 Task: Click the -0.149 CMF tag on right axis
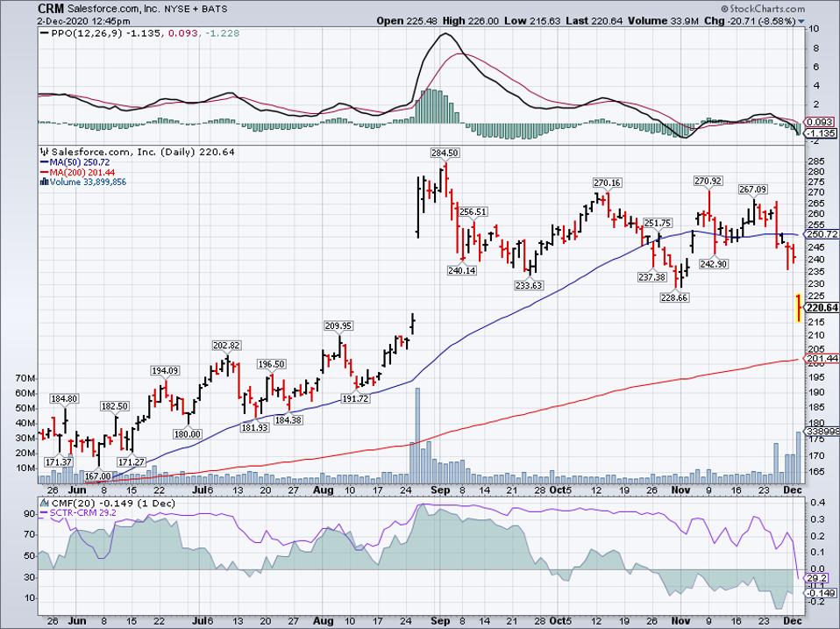point(821,593)
